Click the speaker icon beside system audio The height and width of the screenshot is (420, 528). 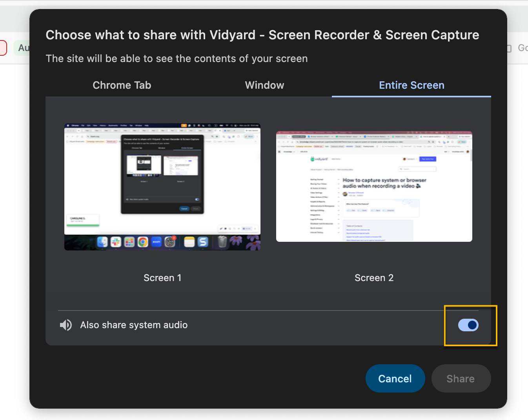[66, 325]
